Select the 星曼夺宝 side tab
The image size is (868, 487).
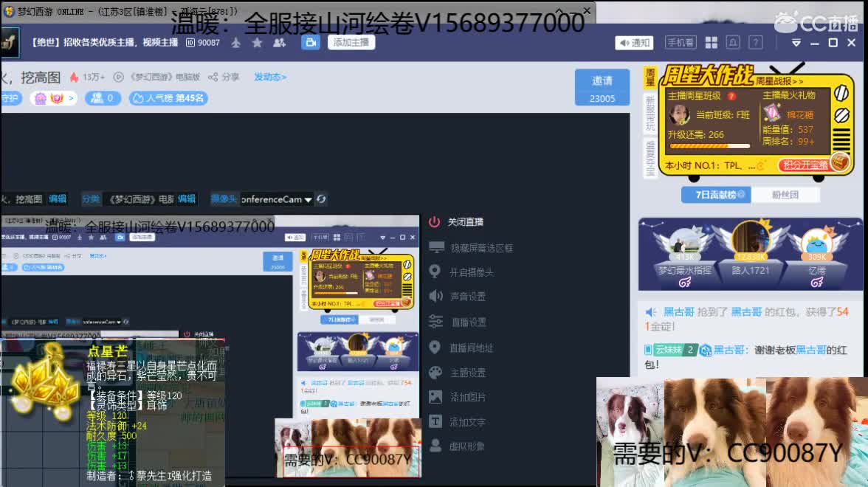click(650, 158)
